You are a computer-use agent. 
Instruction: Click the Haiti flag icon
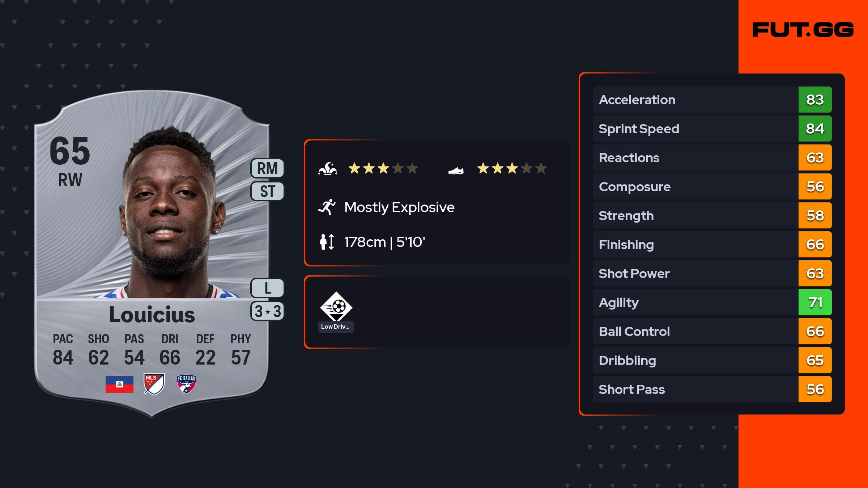tap(119, 384)
